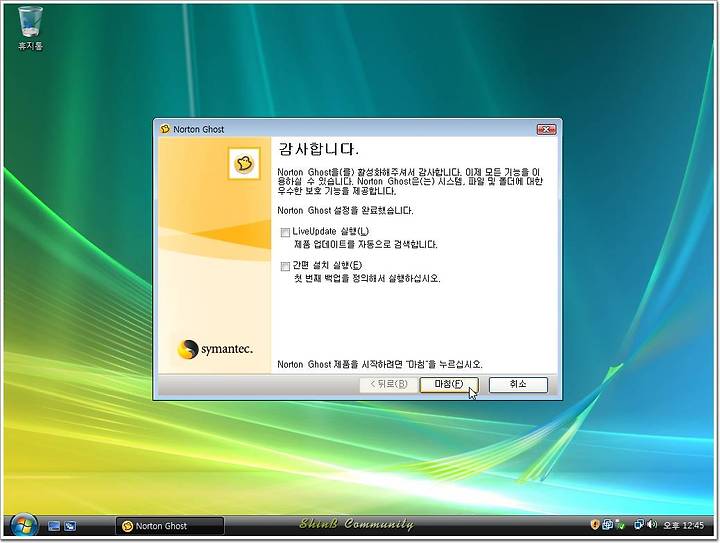Viewport: 720px width, 543px height.
Task: Click the Symantec logo
Action: click(x=214, y=350)
